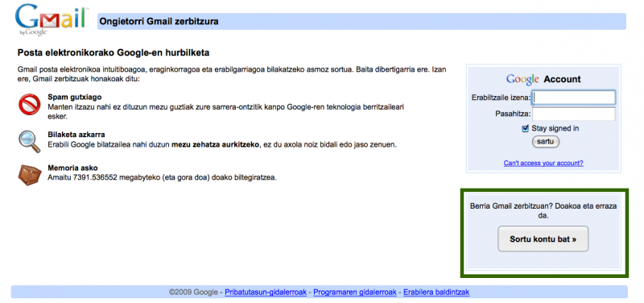
Task: Open Programaren gidalerroak link
Action: pyautogui.click(x=355, y=293)
